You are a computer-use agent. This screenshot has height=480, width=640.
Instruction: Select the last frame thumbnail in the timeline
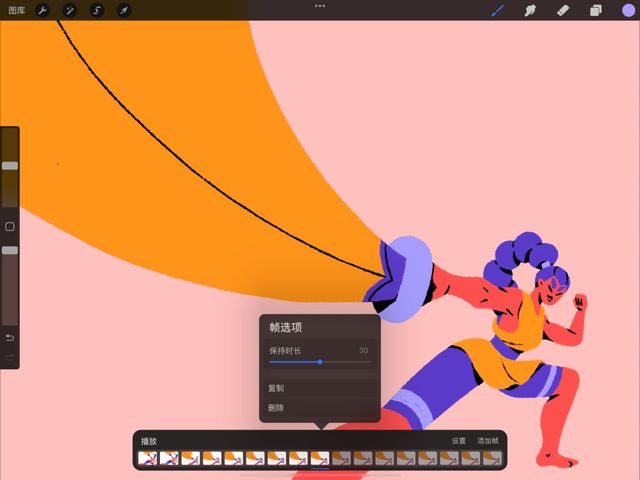tap(492, 458)
